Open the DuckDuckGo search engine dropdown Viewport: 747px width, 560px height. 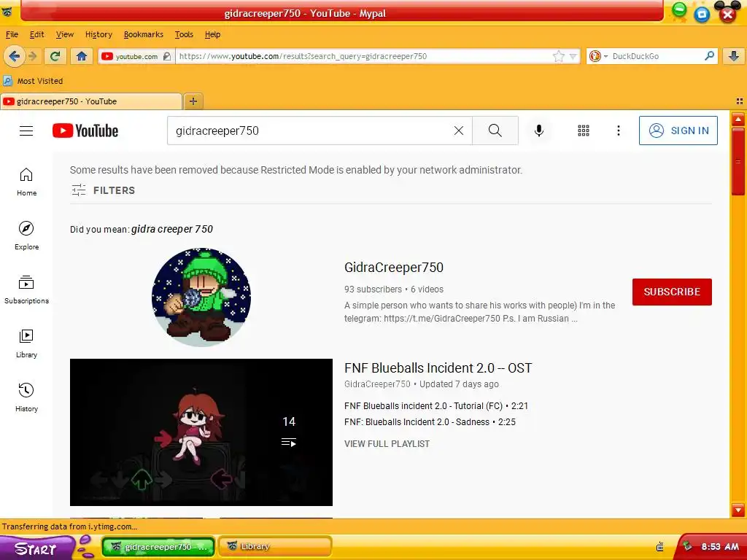[x=598, y=56]
